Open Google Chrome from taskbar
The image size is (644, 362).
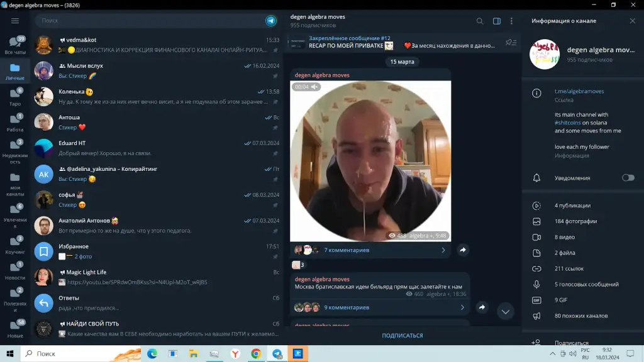coord(256,353)
